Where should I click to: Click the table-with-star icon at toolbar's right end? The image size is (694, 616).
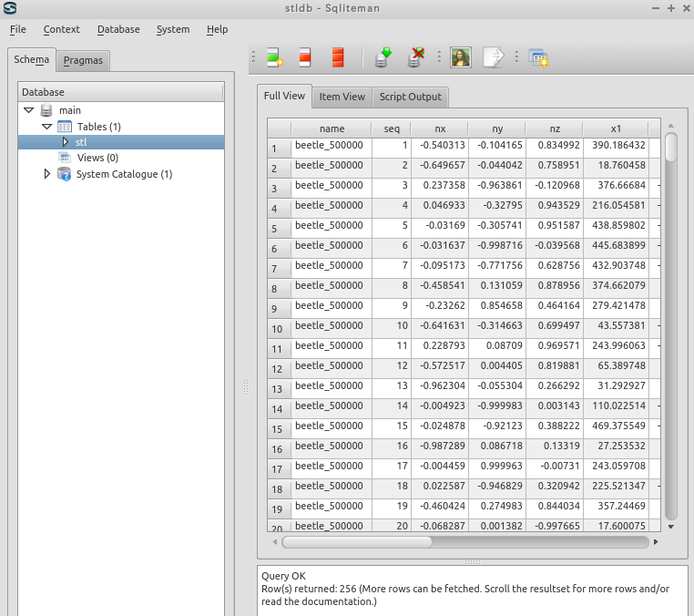click(x=538, y=58)
